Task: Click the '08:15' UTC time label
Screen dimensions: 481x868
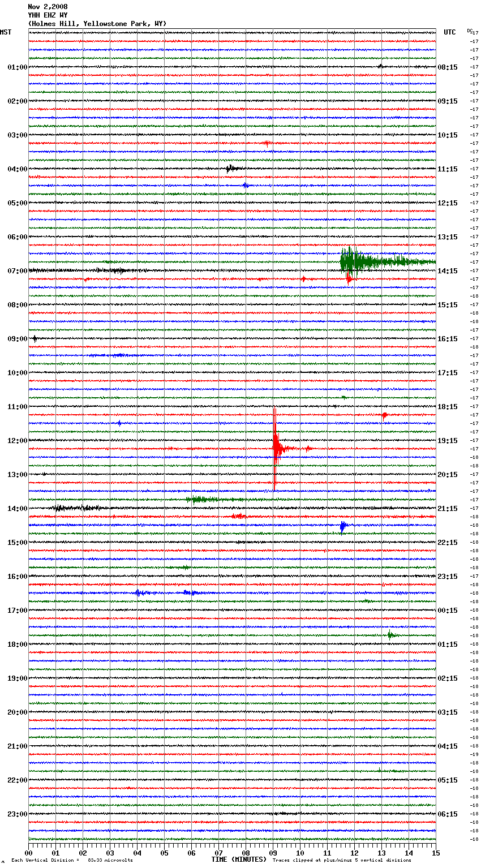Action: (x=448, y=67)
